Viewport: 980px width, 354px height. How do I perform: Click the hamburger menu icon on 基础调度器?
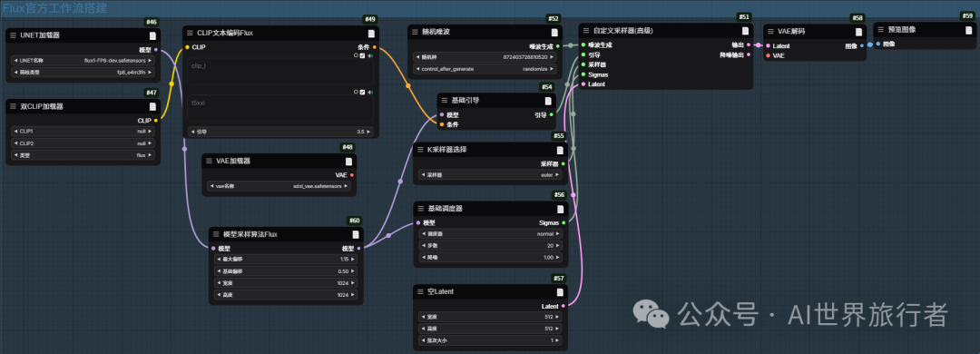(420, 208)
